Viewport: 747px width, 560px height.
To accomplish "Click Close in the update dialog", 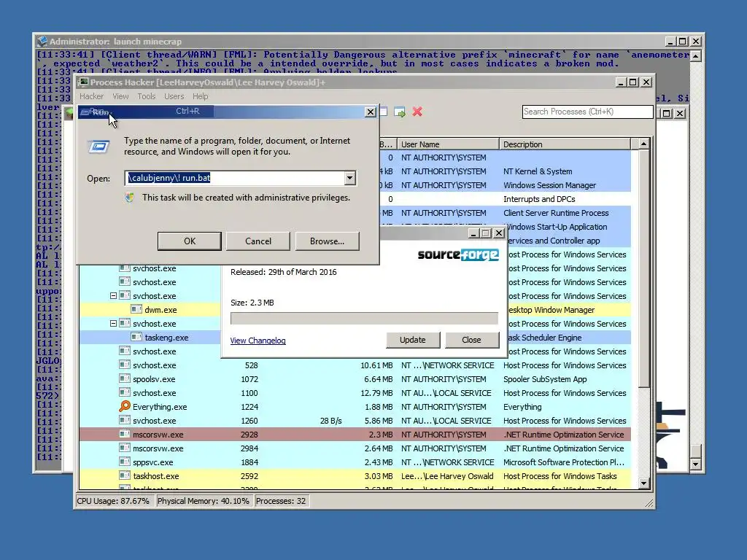I will (471, 340).
